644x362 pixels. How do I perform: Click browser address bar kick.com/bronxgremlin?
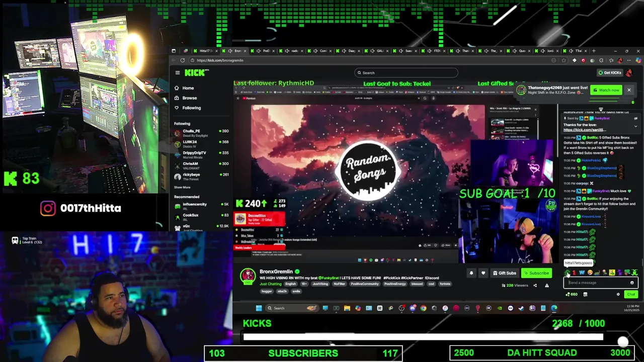220,60
